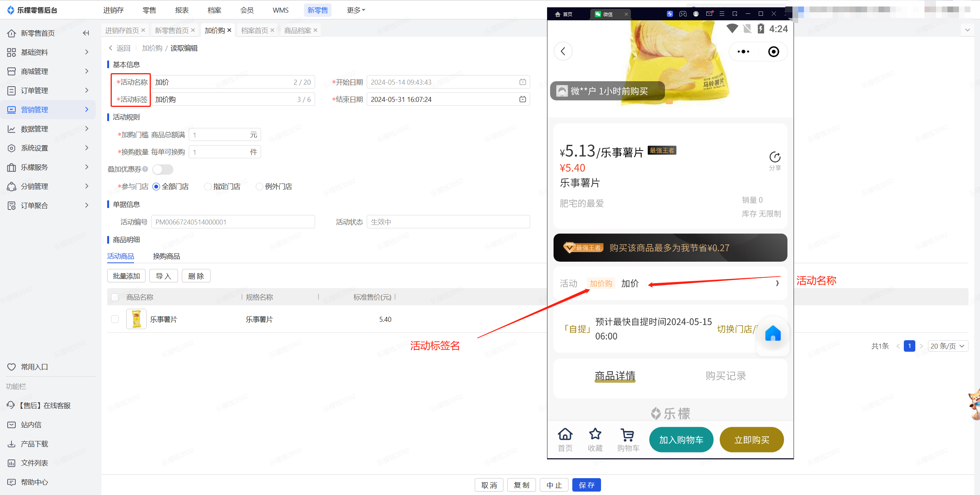980x495 pixels.
Task: Click 活动名称 input field
Action: (x=233, y=82)
